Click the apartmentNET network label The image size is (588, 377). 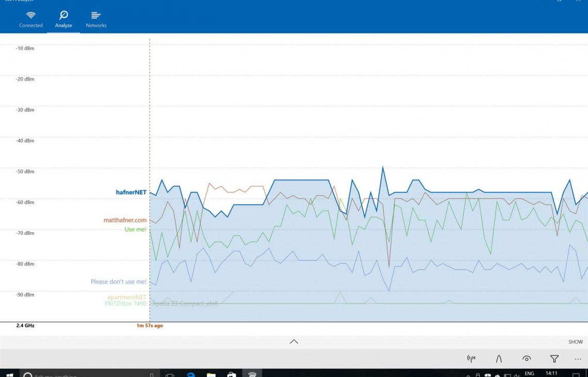coord(126,297)
